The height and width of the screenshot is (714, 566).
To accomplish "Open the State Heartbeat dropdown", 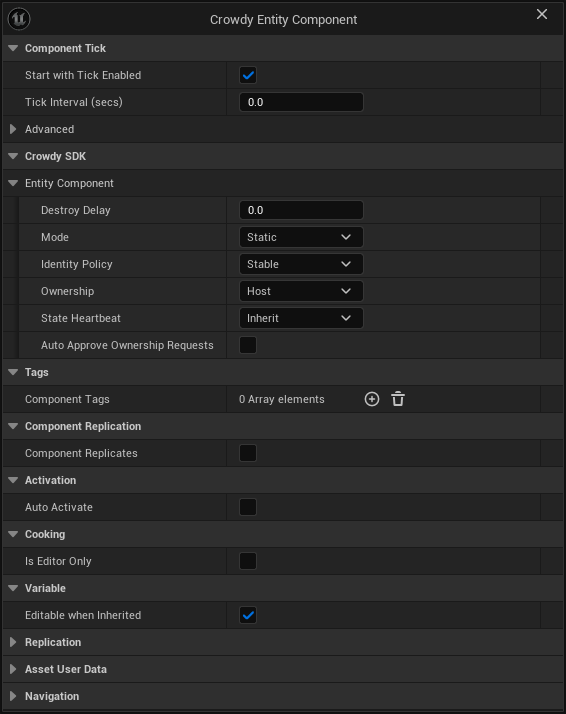I will point(301,318).
